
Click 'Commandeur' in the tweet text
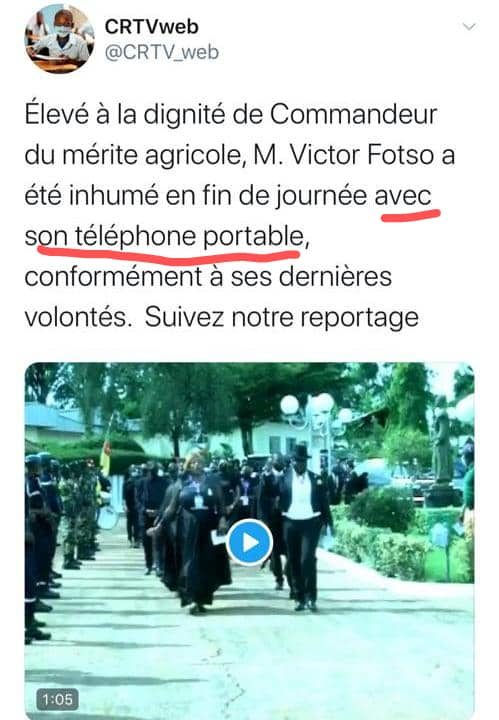[353, 114]
